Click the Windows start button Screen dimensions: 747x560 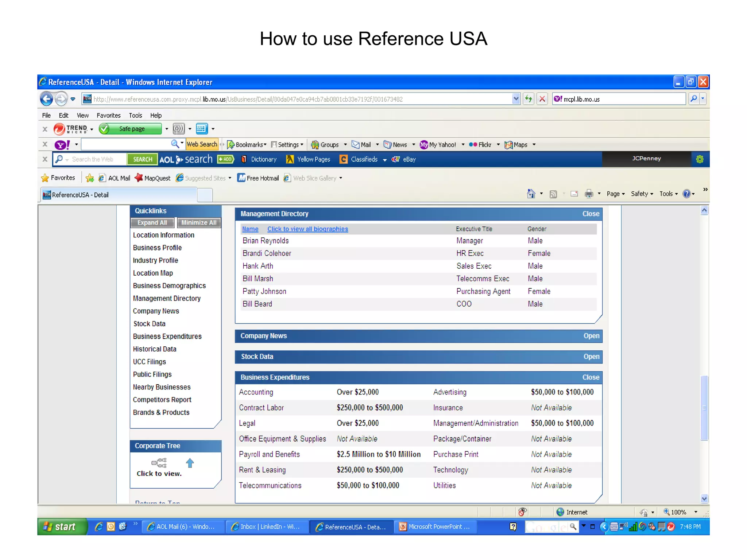tap(62, 527)
